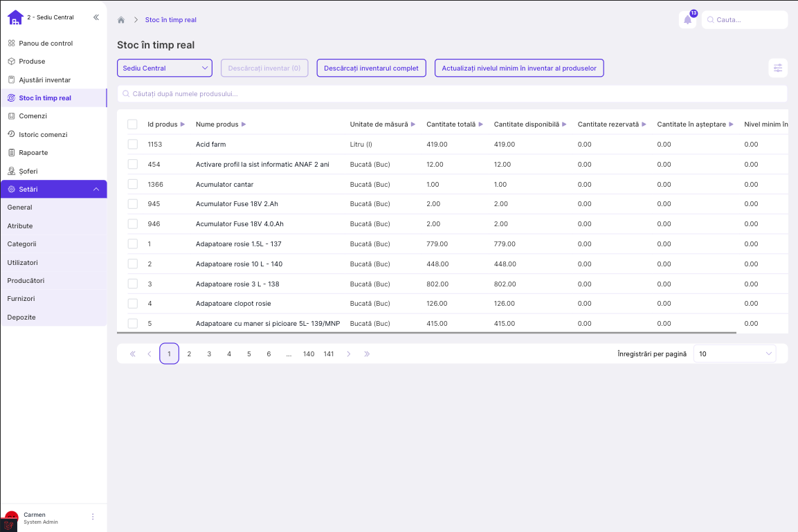Select checkbox for Adapatoare clopot rosie

[x=132, y=304]
